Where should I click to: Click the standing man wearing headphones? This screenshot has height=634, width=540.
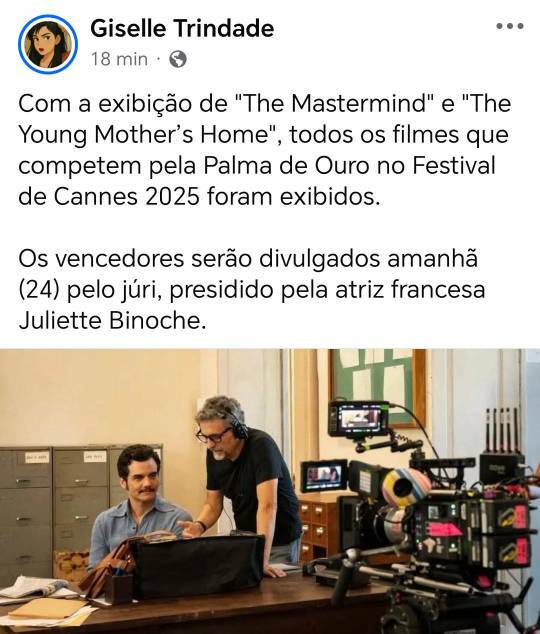pos(247,477)
